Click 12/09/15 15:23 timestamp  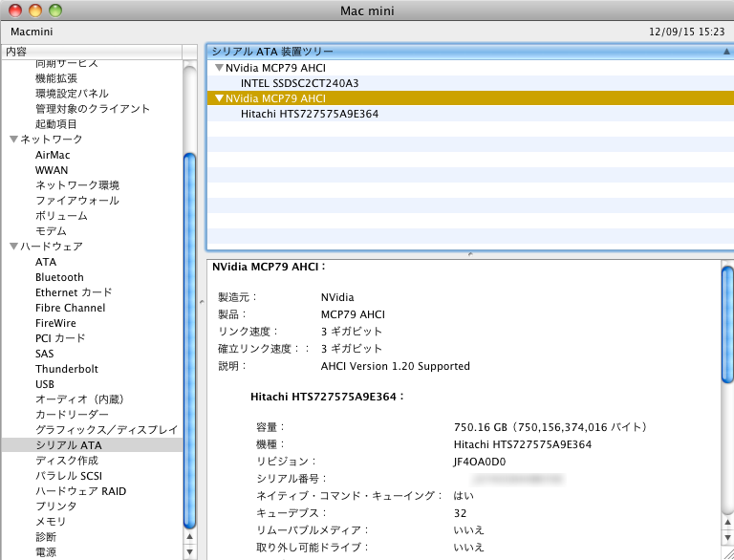[687, 32]
